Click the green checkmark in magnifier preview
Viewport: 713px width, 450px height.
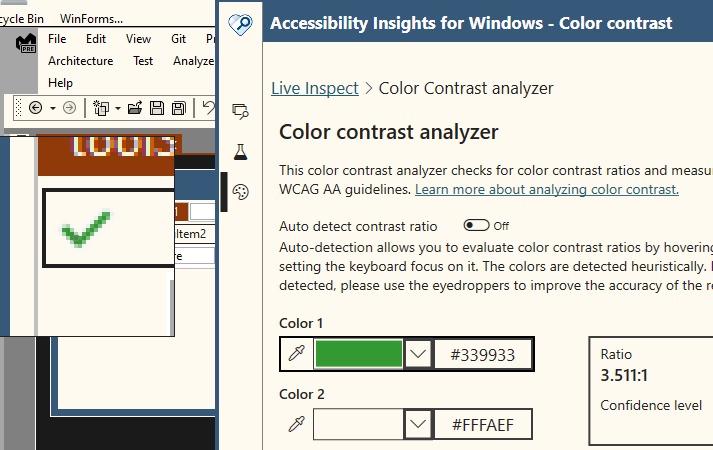pyautogui.click(x=86, y=228)
